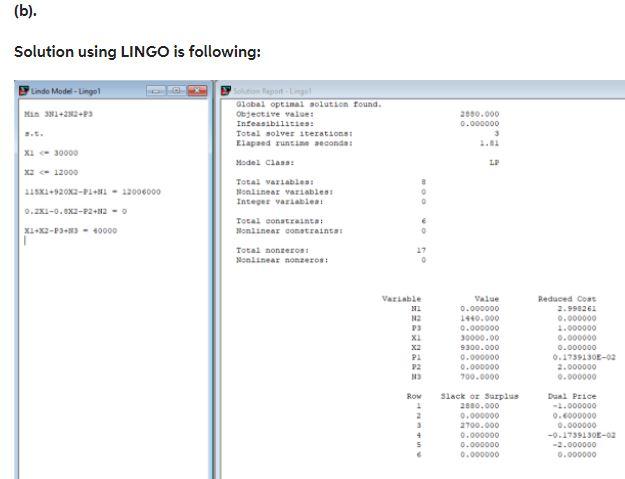625x479 pixels.
Task: Click variable P3 in the results table
Action: point(416,328)
